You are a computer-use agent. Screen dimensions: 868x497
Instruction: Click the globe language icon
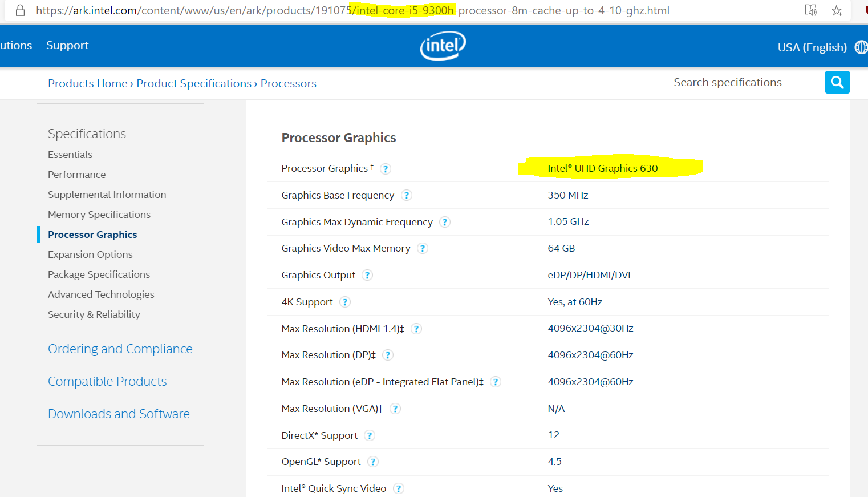coord(861,47)
